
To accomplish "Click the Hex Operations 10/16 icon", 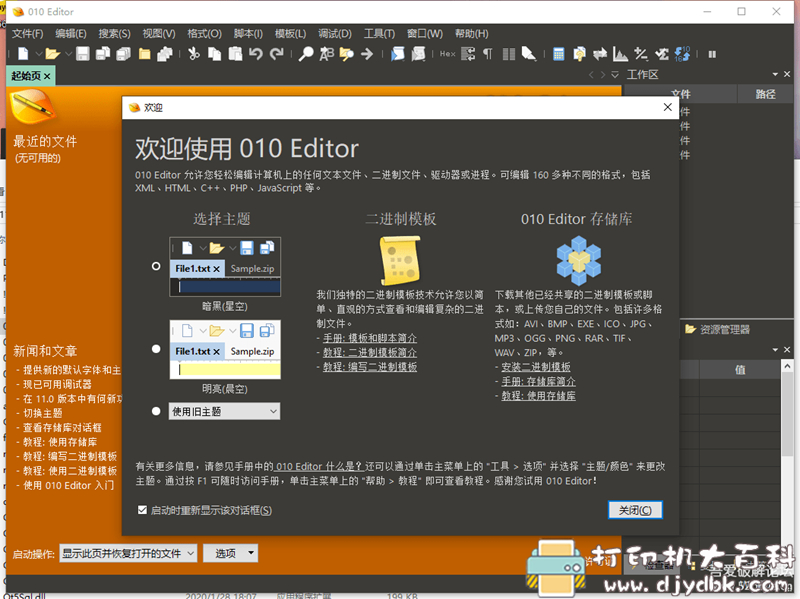I will [x=682, y=54].
